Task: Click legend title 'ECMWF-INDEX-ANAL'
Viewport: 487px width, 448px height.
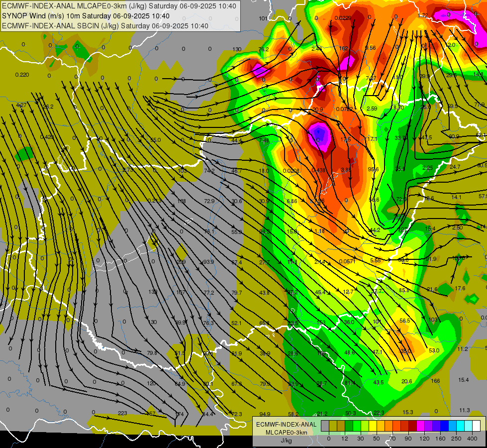Action: (287, 425)
